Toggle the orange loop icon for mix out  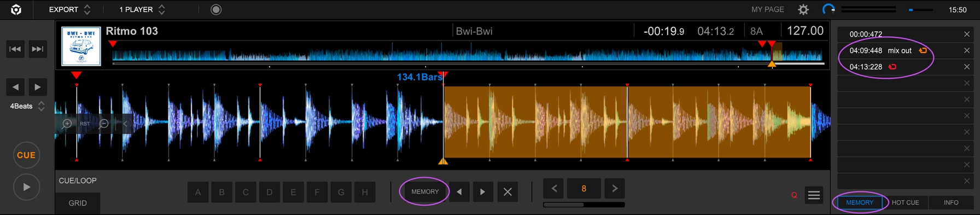923,50
